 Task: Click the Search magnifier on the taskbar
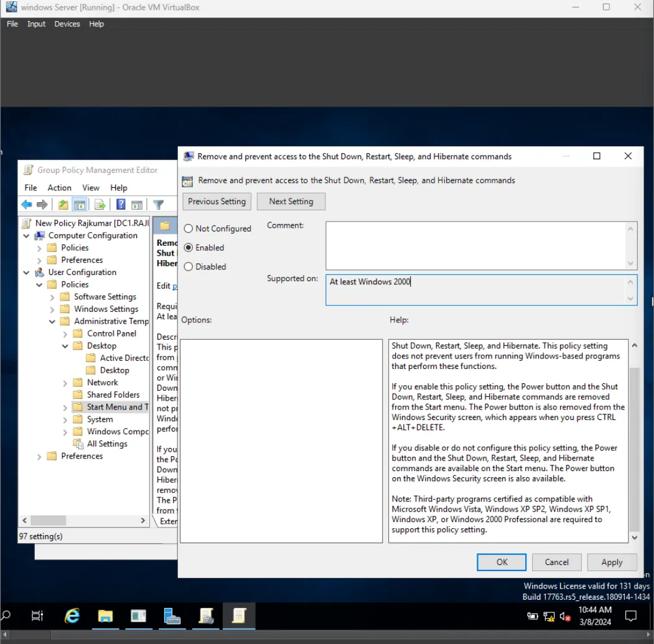pos(6,615)
